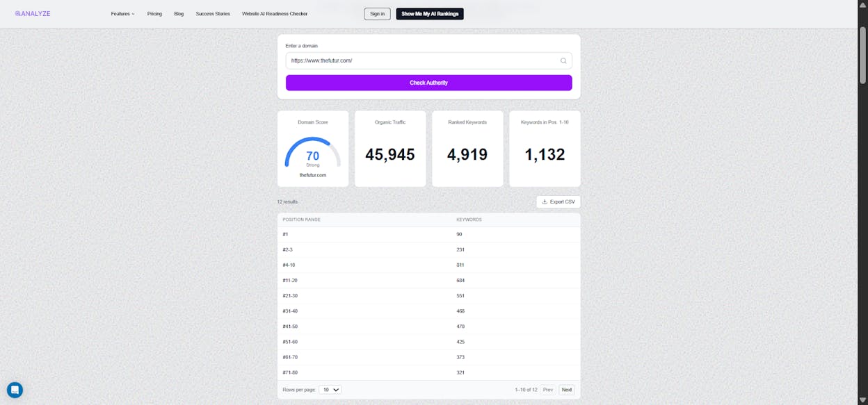Image resolution: width=868 pixels, height=405 pixels.
Task: Open Success Stories page
Action: 213,14
